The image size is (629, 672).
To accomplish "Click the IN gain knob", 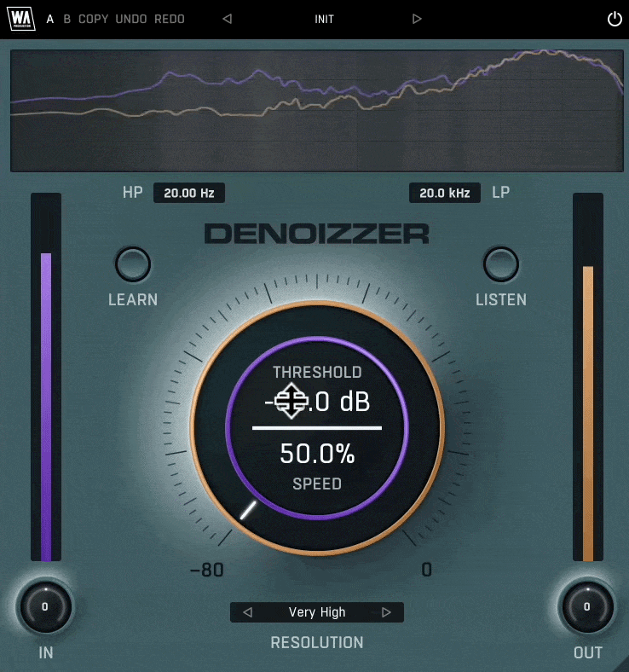I will (x=45, y=606).
